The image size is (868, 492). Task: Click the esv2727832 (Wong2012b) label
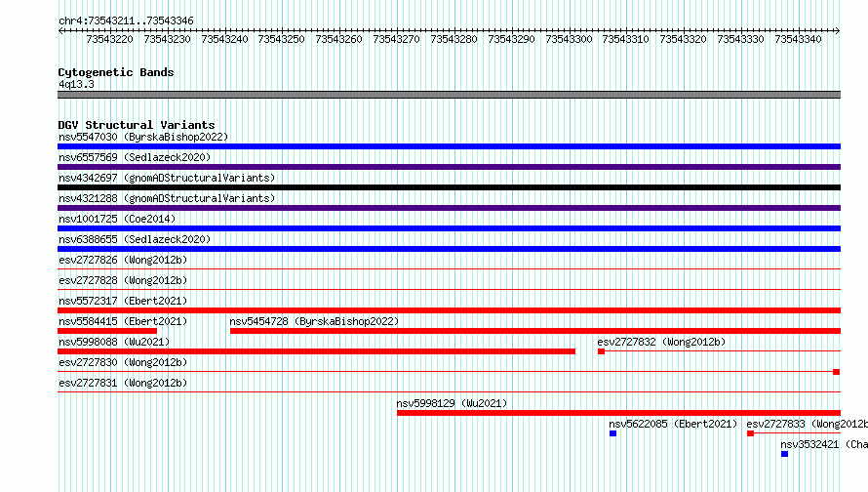click(661, 342)
